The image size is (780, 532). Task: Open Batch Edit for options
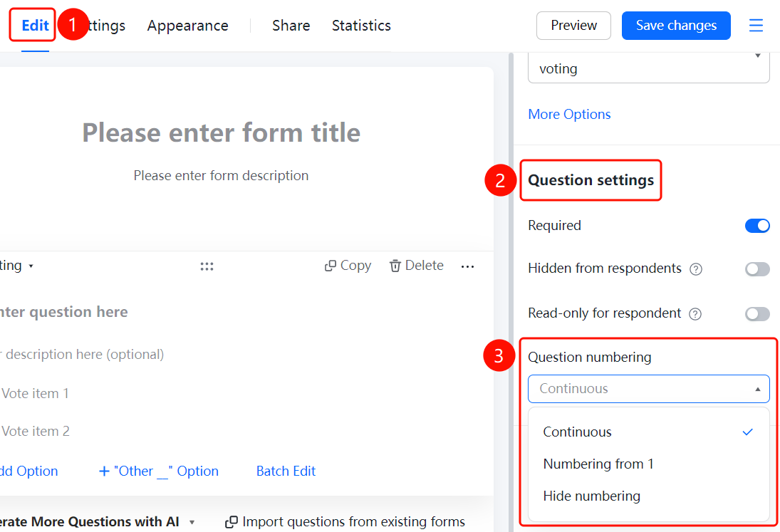(x=286, y=471)
